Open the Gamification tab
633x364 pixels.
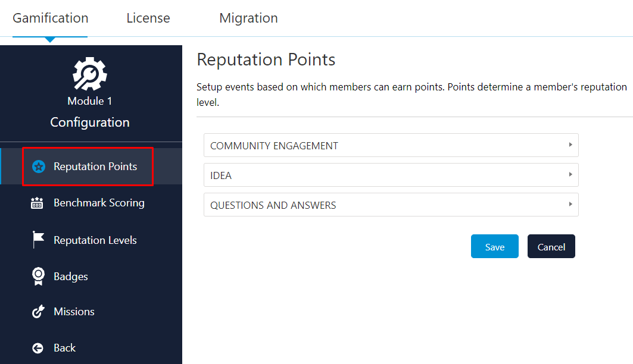pyautogui.click(x=51, y=18)
